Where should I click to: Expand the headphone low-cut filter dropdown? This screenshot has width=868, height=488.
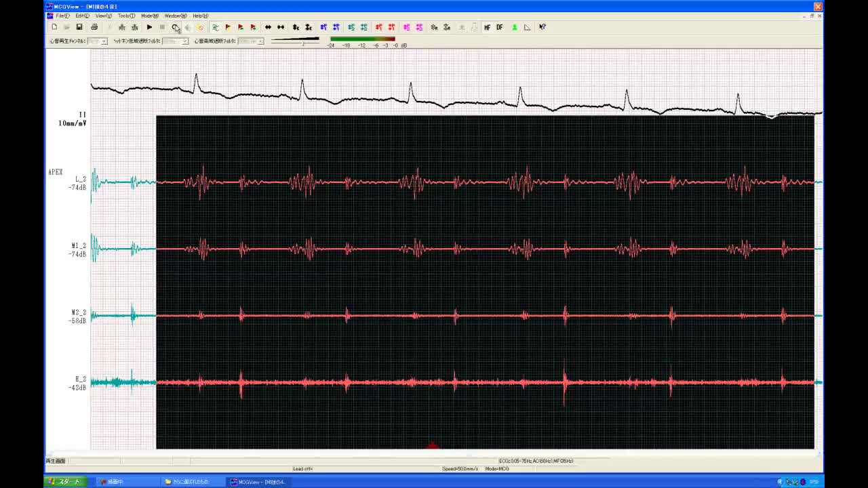[184, 41]
